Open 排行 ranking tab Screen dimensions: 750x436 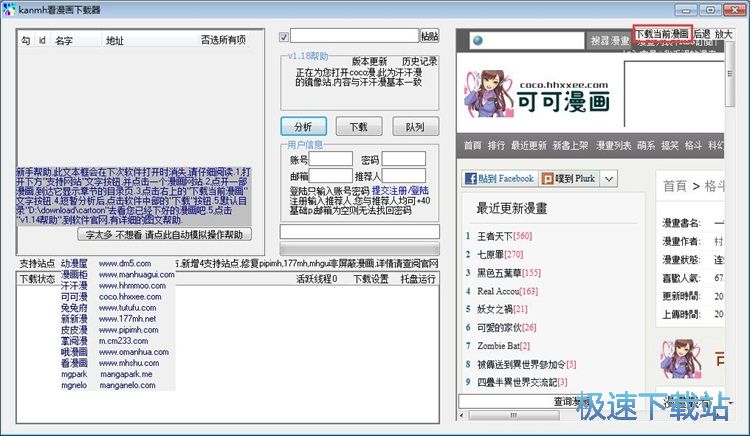click(496, 145)
